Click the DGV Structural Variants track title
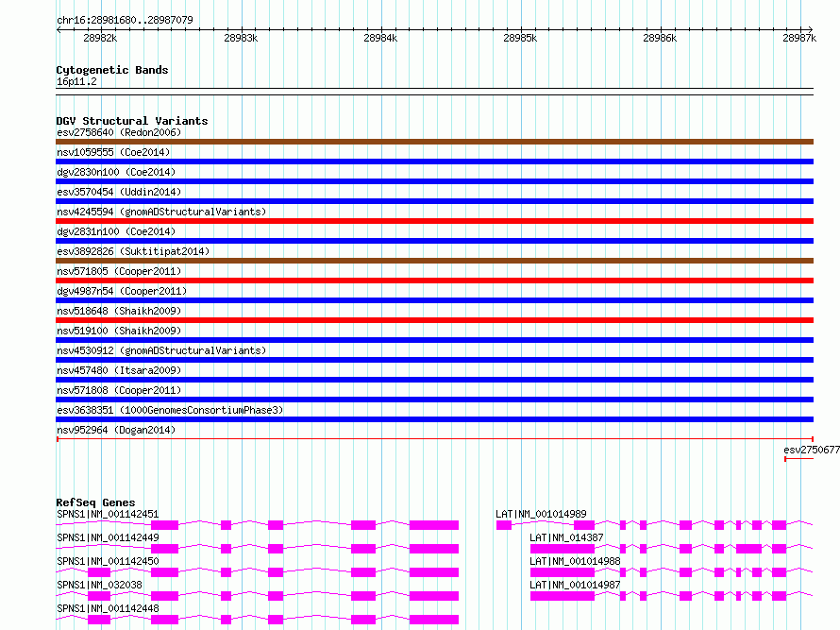 [x=132, y=121]
